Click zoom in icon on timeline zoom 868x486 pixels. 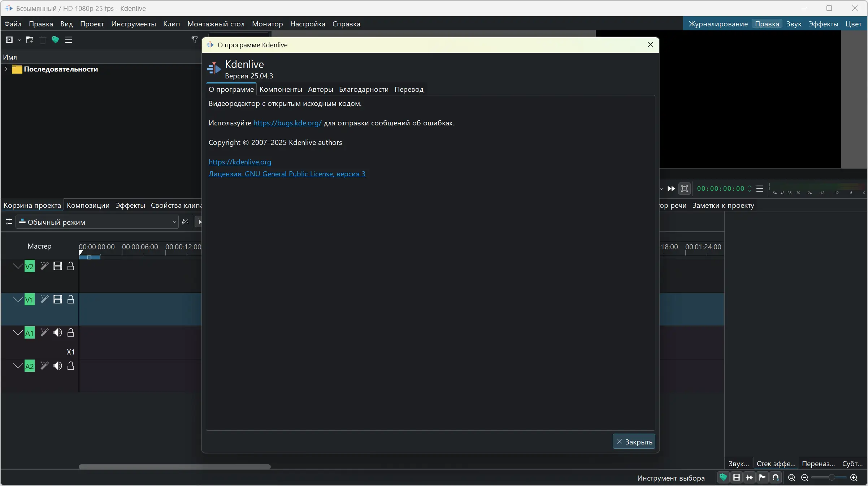click(854, 478)
